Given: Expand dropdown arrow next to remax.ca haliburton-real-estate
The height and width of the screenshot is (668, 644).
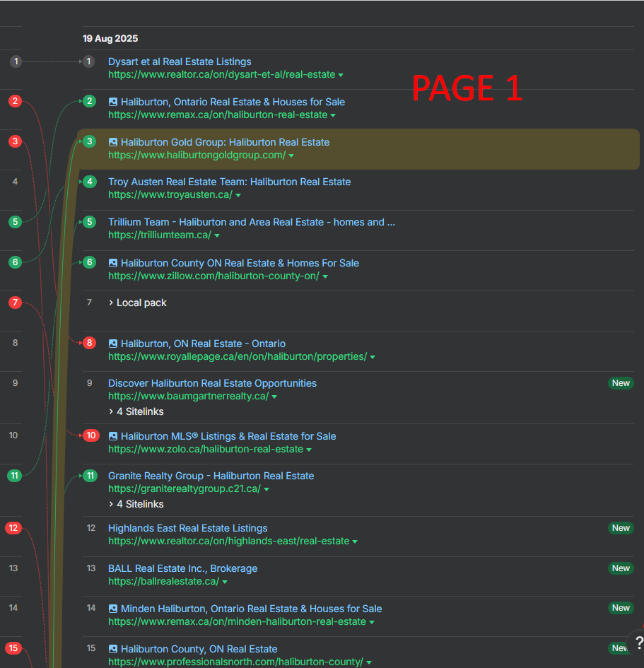Looking at the screenshot, I should coord(333,115).
